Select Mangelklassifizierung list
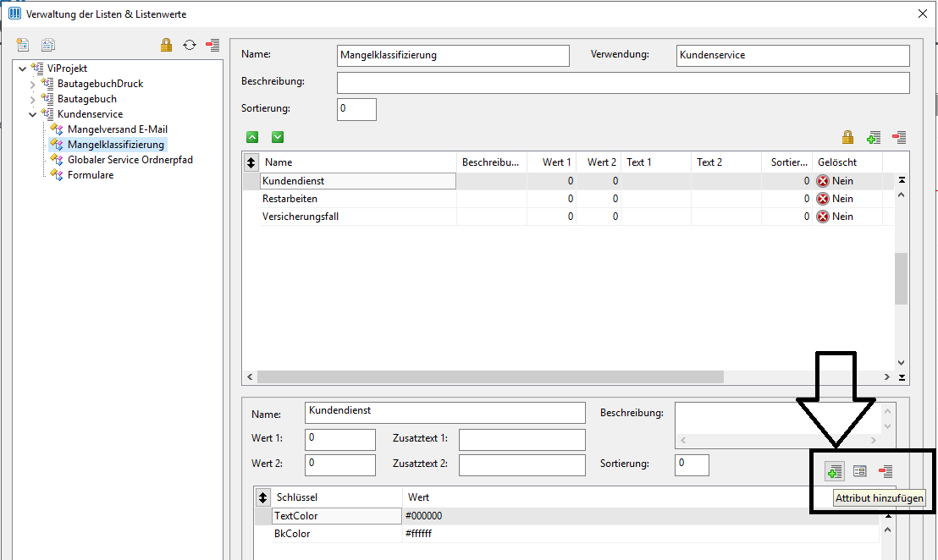The width and height of the screenshot is (938, 560). (x=115, y=144)
